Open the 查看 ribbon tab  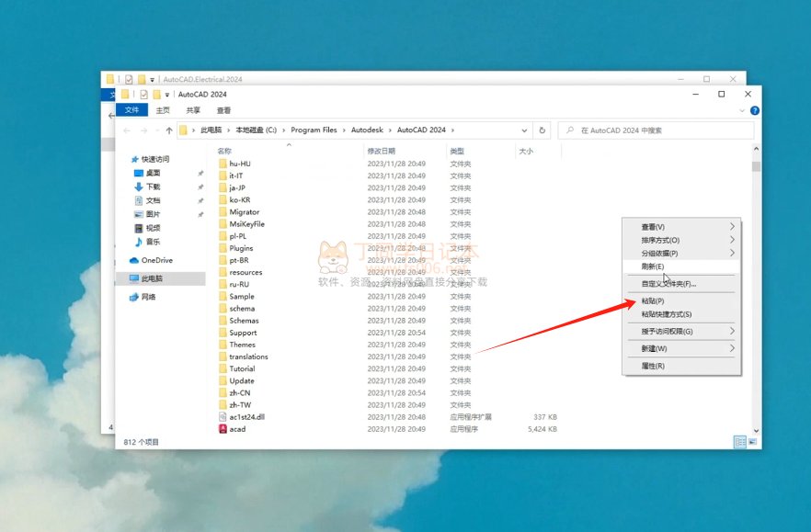(x=223, y=110)
